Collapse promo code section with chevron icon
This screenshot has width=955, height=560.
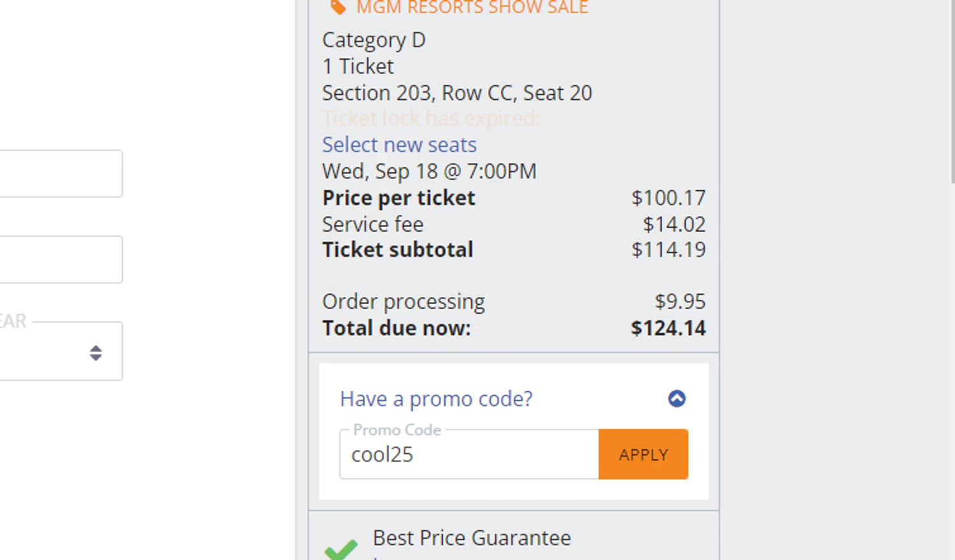coord(677,399)
